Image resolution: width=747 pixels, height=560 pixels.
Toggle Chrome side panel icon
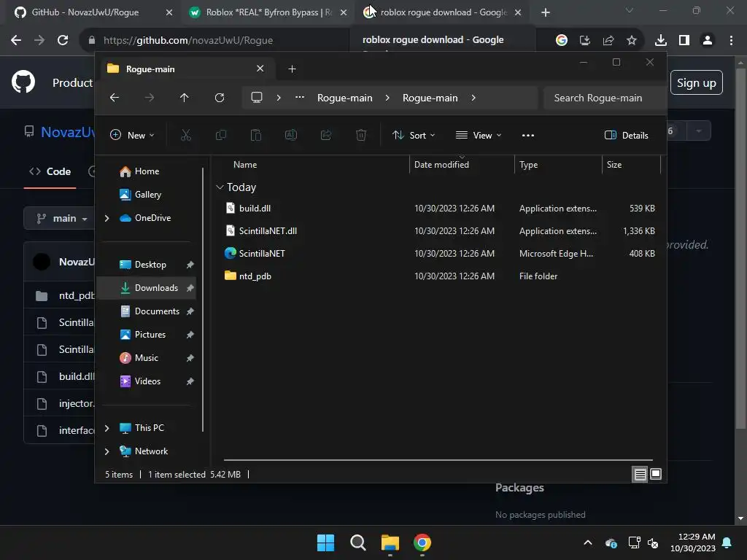pyautogui.click(x=684, y=41)
